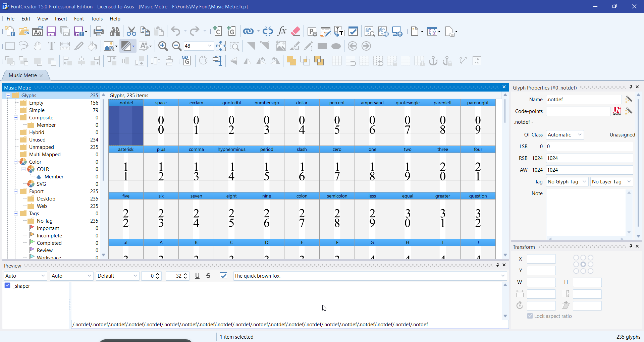The width and height of the screenshot is (644, 342).
Task: Select the Desktop export category
Action: 46,199
